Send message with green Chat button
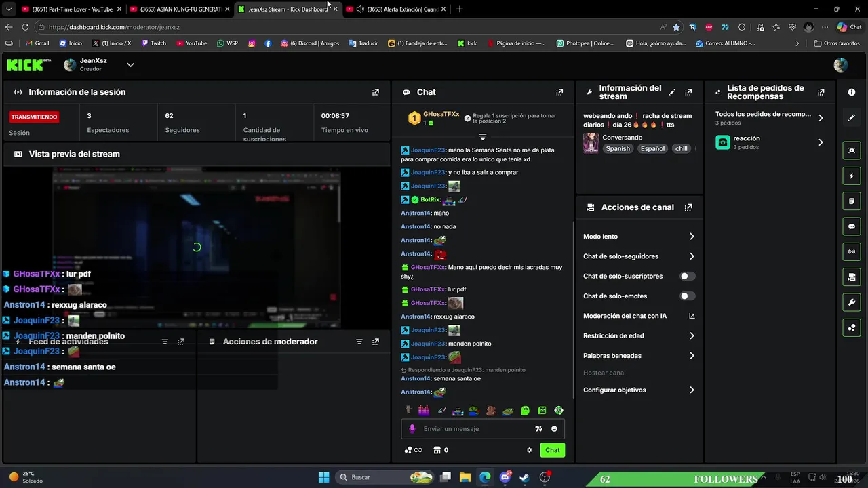Viewport: 868px width, 488px height. click(553, 450)
